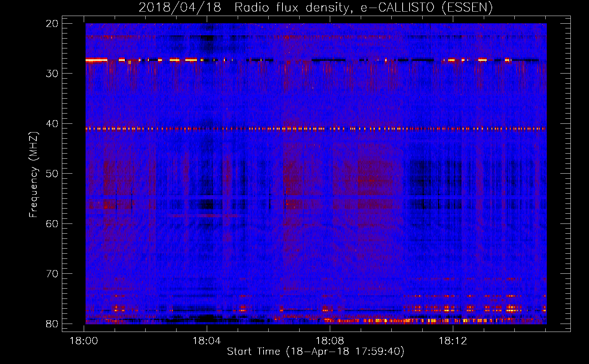589x364 pixels.
Task: Select the 80 MHz frequency tick label
Action: pyautogui.click(x=52, y=324)
